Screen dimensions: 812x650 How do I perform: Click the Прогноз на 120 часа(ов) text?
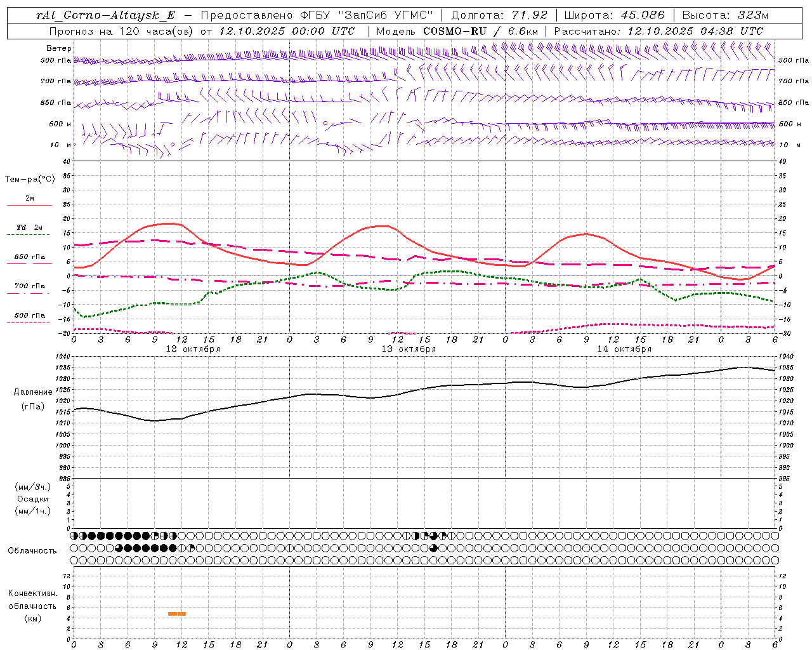122,31
